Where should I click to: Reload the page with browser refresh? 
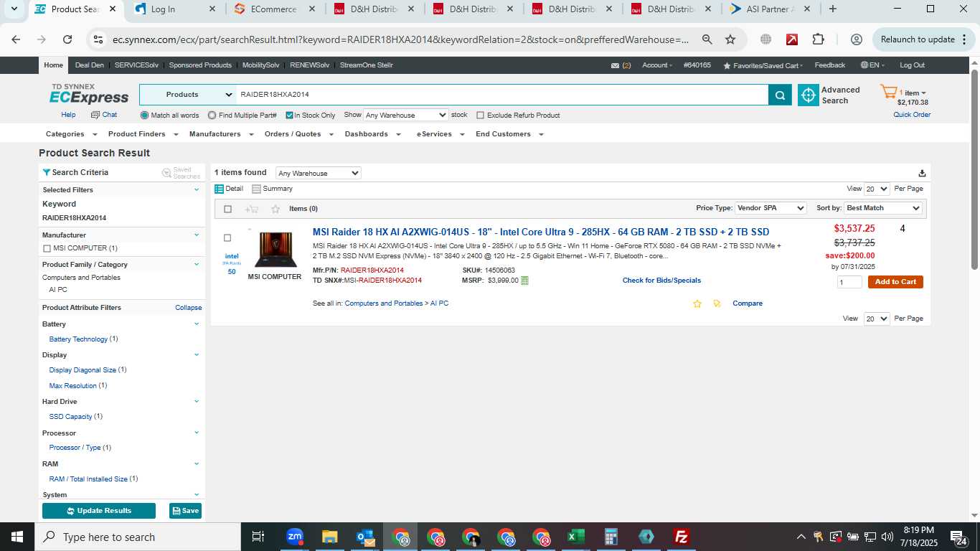point(67,39)
